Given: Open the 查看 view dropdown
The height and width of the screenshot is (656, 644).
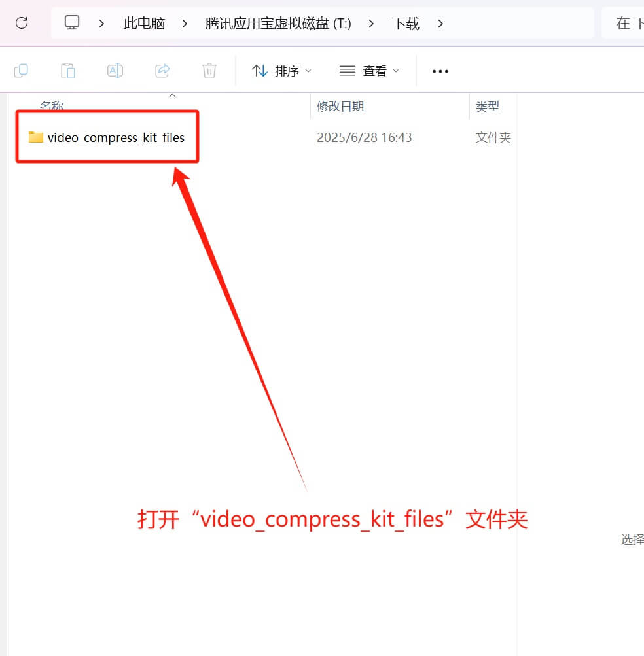Looking at the screenshot, I should coord(369,71).
